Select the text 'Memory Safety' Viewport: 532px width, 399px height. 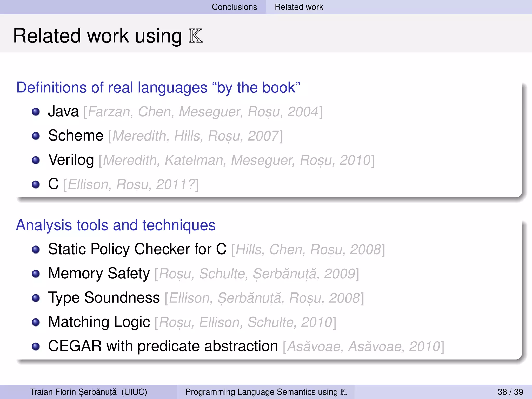coord(99,274)
